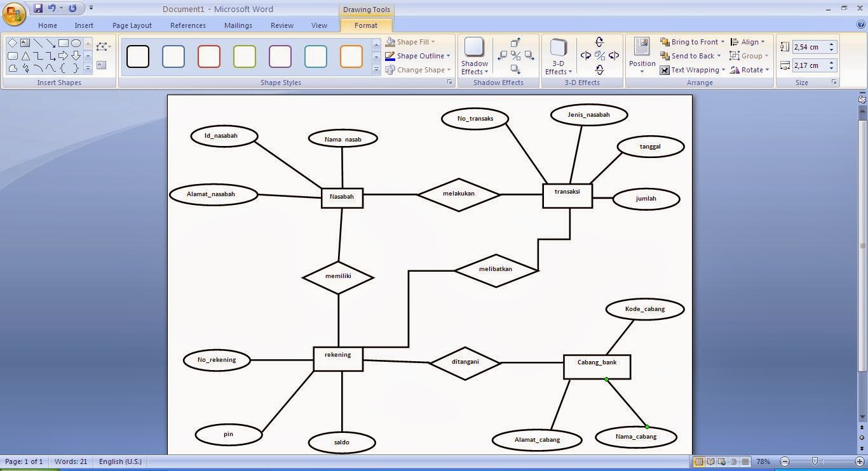Click the Edit Shape icon
The image size is (868, 471).
(x=101, y=46)
